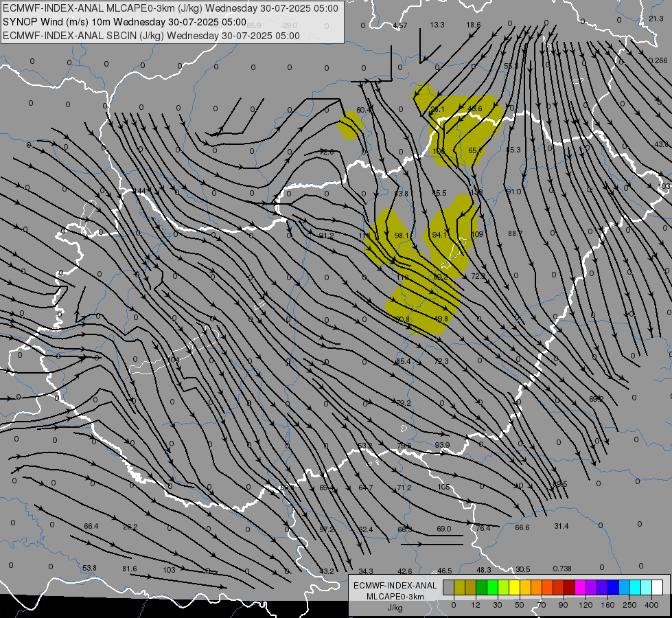Screen dimensions: 672x618
Task: Click the white swatch at the legend end
Action: [658, 588]
